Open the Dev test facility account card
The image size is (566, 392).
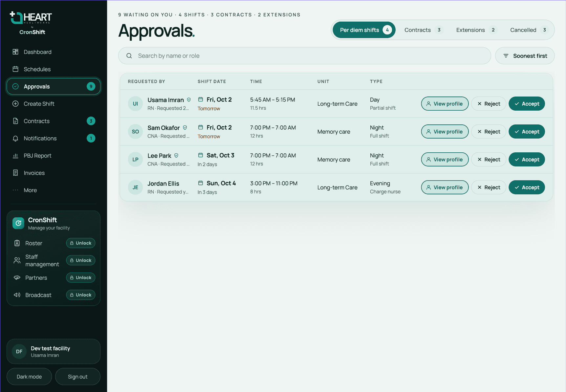click(x=54, y=351)
